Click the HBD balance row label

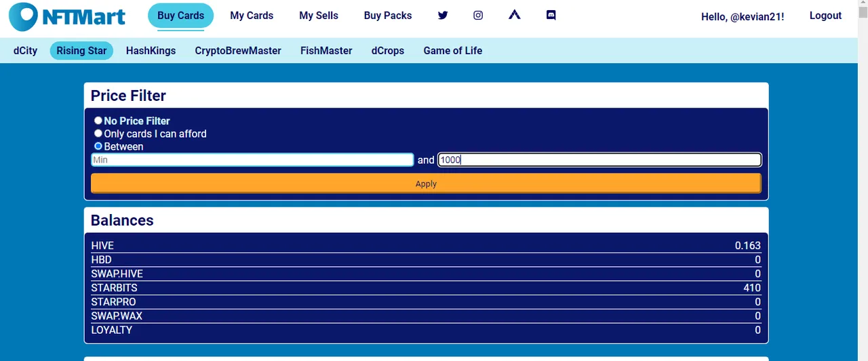101,260
